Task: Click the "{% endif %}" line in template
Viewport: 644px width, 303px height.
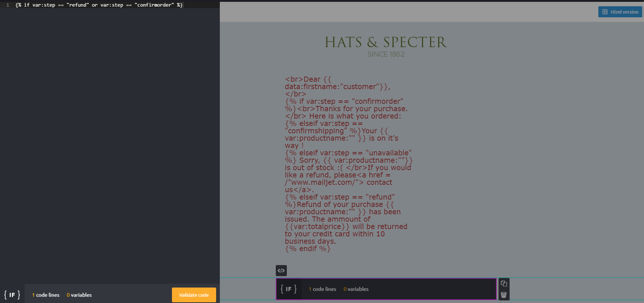Action: [308, 249]
